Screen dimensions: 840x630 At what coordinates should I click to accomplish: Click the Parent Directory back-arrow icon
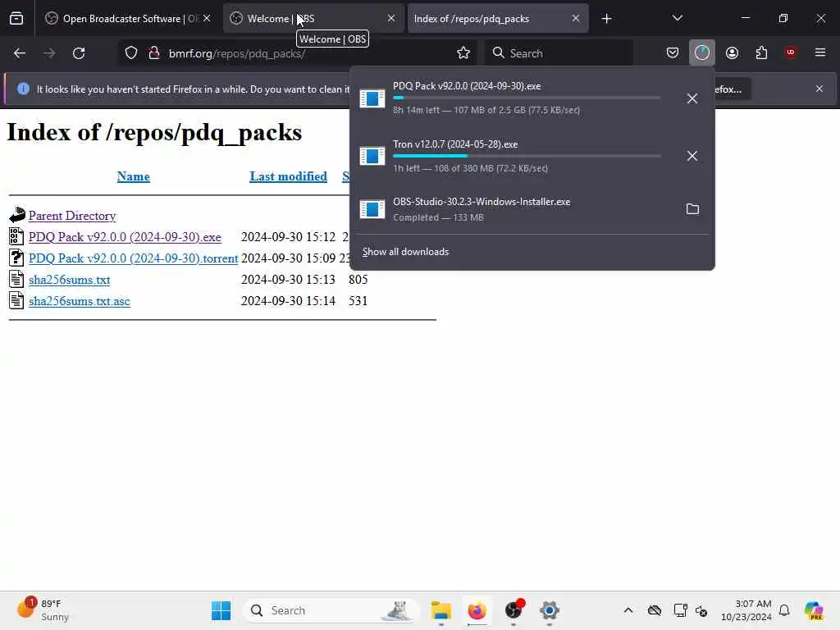point(16,215)
